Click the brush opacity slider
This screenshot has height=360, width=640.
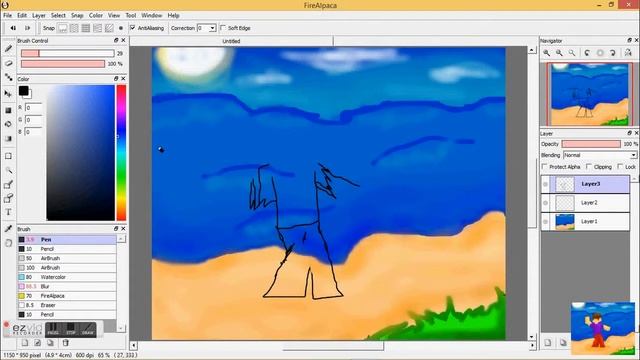63,64
